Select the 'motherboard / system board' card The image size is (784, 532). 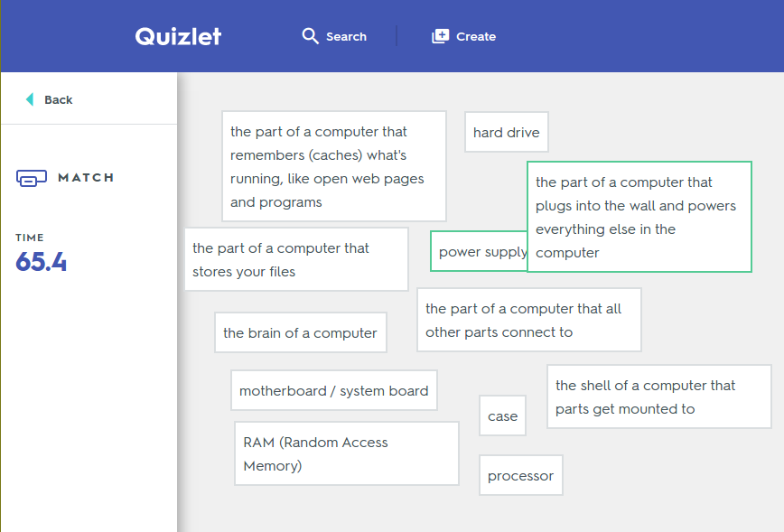[334, 390]
